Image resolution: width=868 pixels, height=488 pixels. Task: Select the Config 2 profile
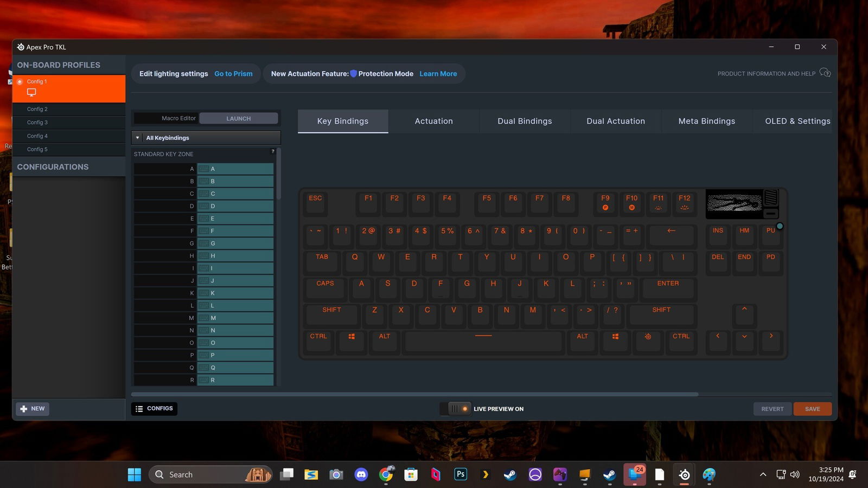pyautogui.click(x=69, y=109)
